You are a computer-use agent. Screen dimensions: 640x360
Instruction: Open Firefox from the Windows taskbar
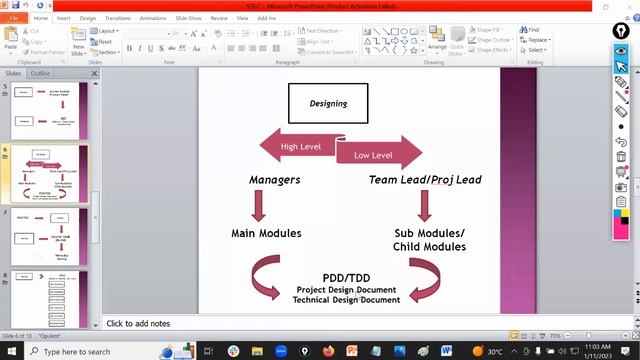point(328,351)
